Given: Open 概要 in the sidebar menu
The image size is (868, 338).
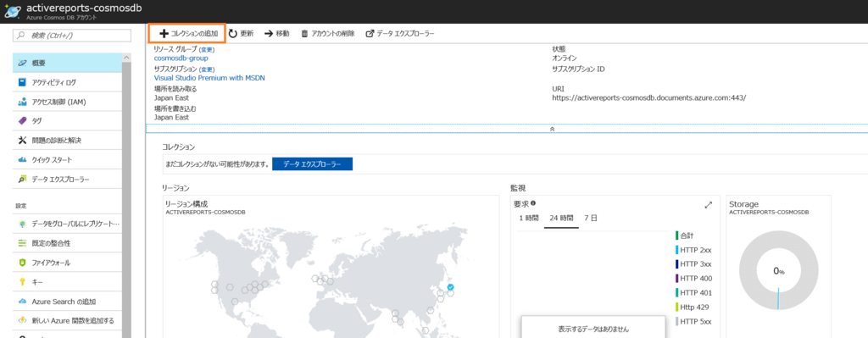Looking at the screenshot, I should pos(67,63).
